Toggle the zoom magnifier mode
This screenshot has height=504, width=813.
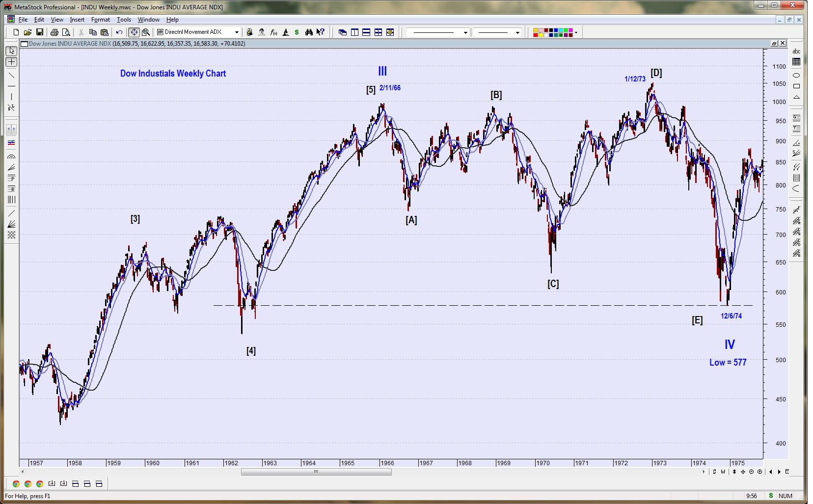146,32
